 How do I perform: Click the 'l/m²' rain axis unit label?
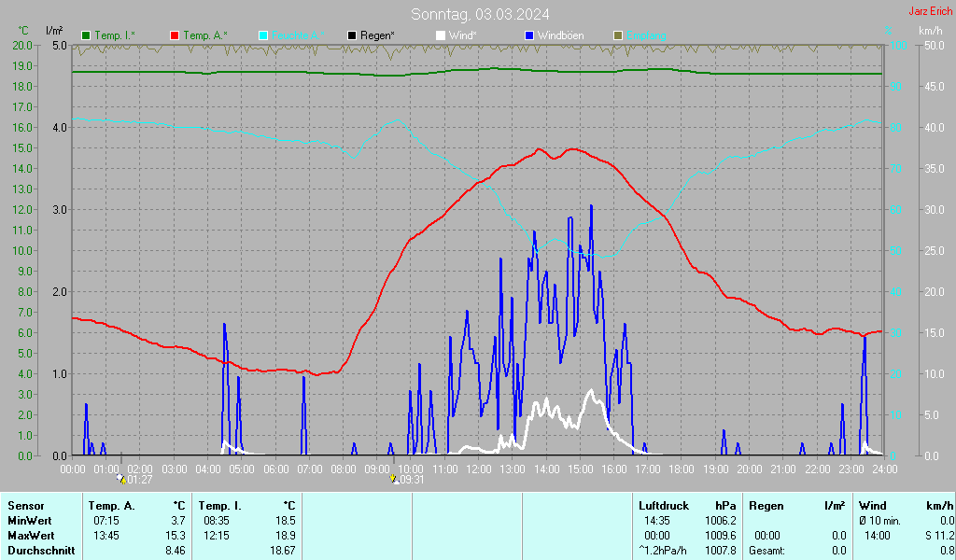[54, 31]
